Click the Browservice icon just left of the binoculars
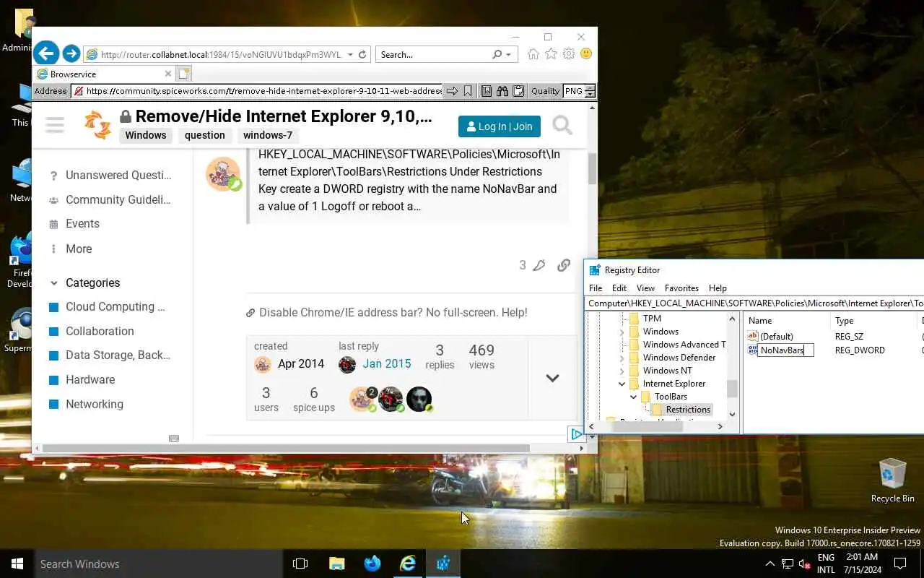The image size is (924, 578). (487, 91)
